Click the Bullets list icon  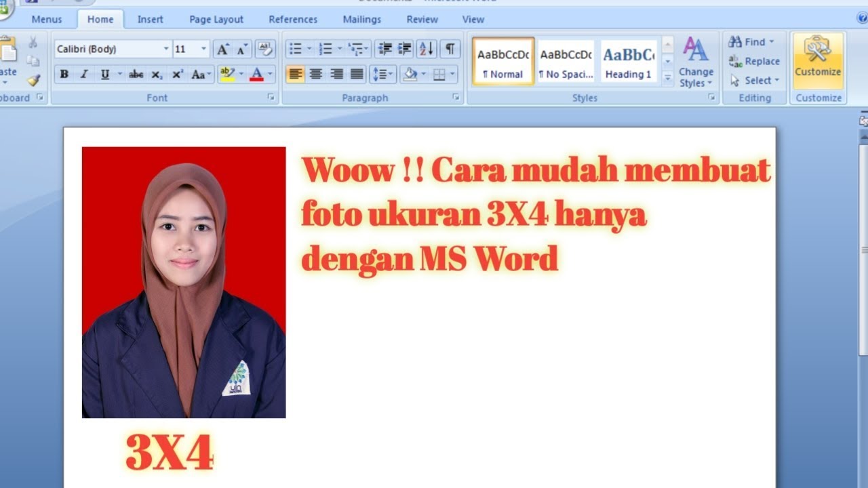[x=296, y=49]
